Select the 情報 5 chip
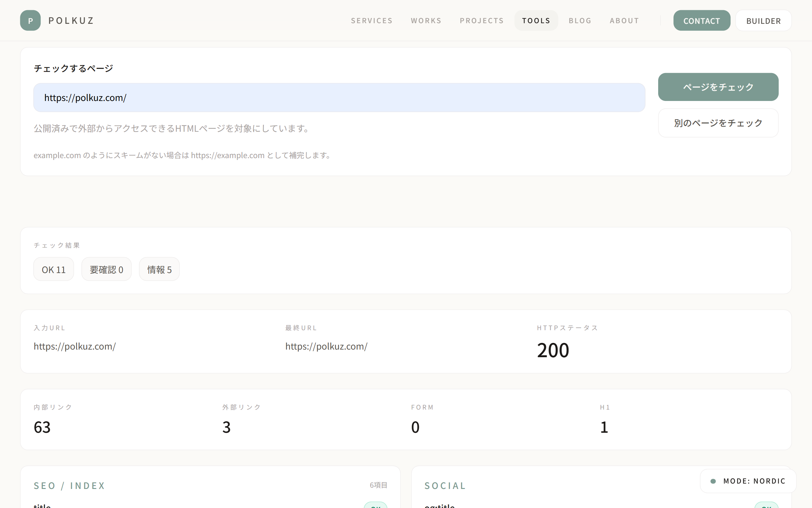 point(159,270)
